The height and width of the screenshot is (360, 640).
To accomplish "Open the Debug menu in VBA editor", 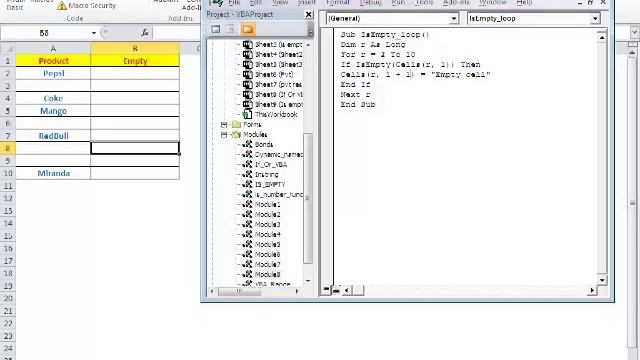I will click(x=371, y=2).
